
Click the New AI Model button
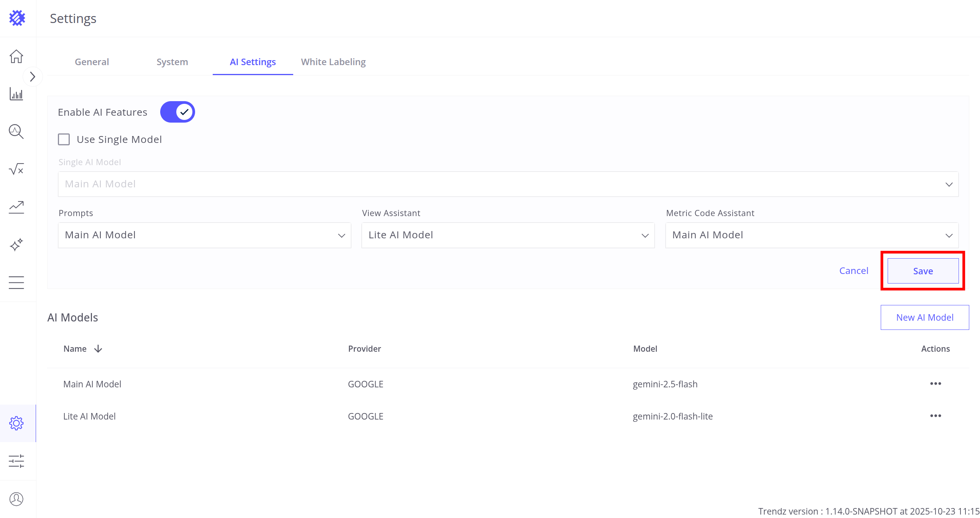[x=924, y=317]
